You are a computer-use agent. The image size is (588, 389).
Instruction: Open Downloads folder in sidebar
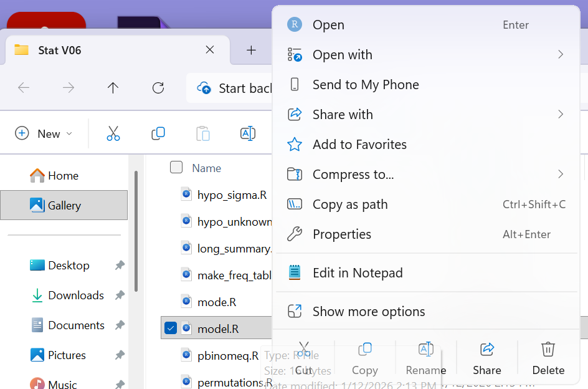coord(75,295)
